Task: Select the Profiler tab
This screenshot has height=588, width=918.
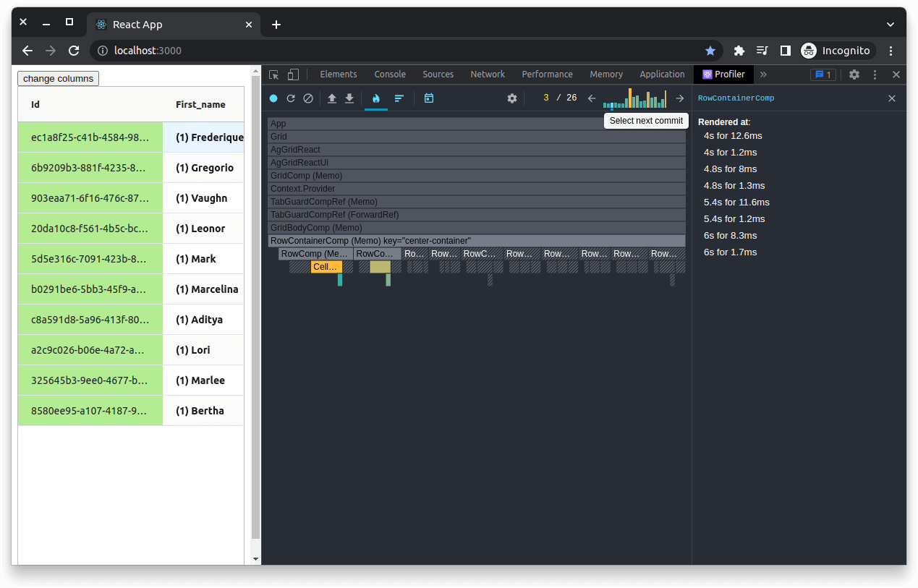Action: point(723,74)
